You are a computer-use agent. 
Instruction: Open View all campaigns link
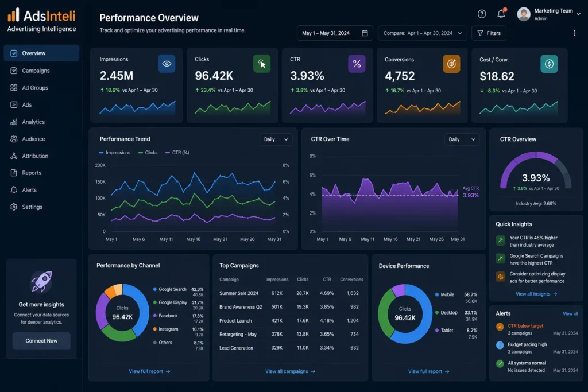290,371
